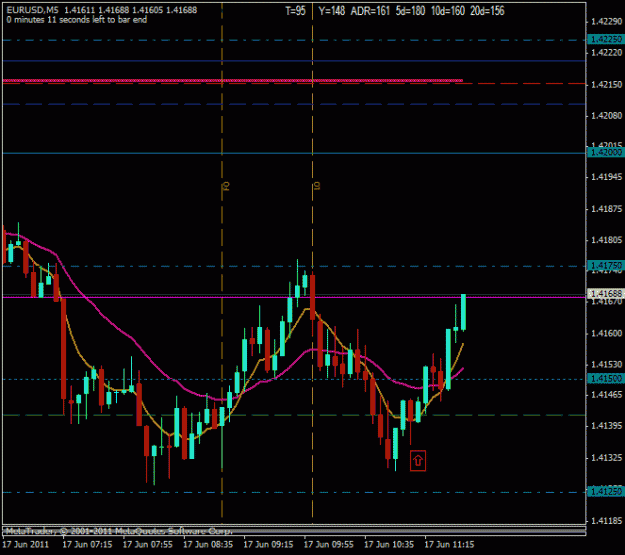The width and height of the screenshot is (625, 555).
Task: Click the highlighted 1.41750 price label
Action: click(x=606, y=266)
